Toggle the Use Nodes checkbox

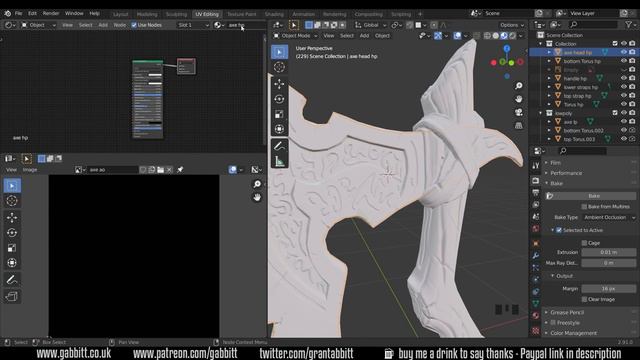134,25
